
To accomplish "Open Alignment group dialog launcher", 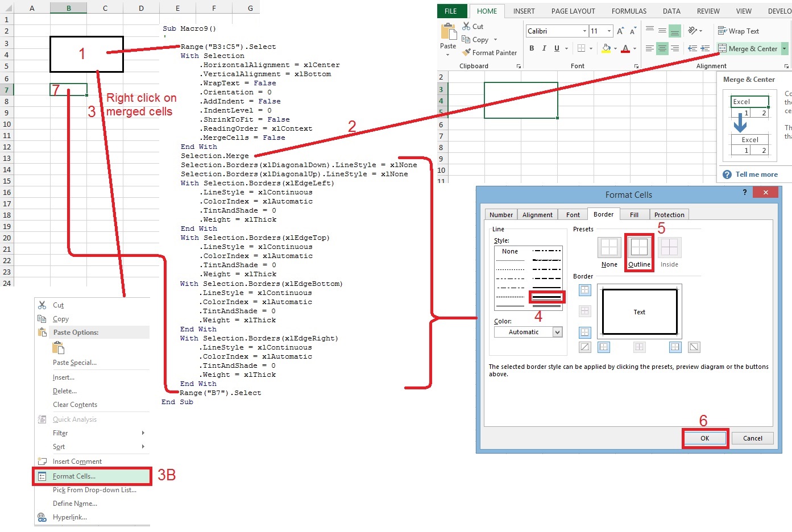I will coord(787,66).
